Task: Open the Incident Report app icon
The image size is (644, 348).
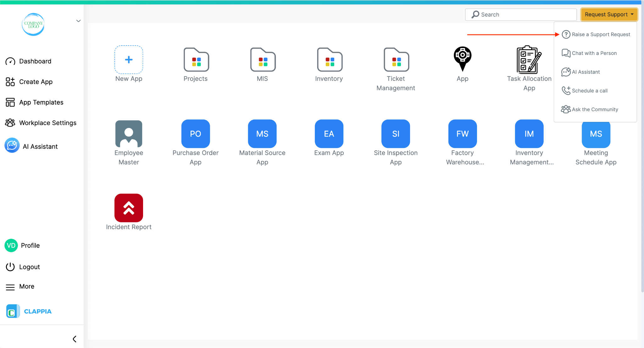Action: [x=129, y=208]
